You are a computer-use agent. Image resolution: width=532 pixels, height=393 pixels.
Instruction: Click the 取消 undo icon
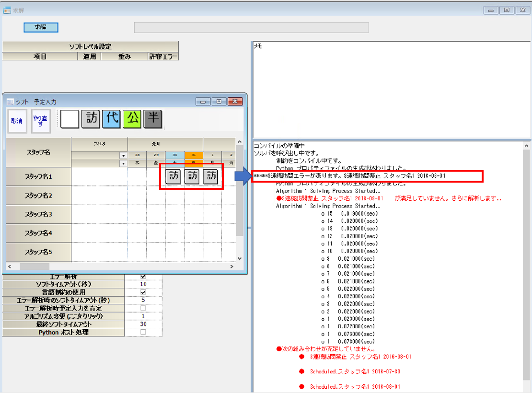(x=17, y=121)
